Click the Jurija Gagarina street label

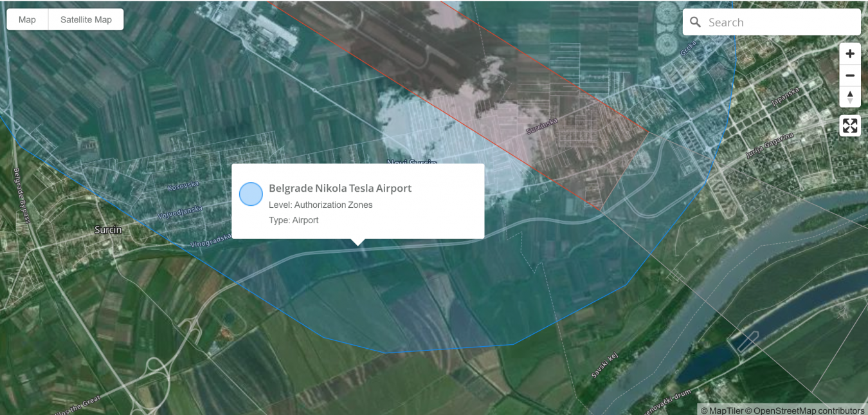[770, 145]
